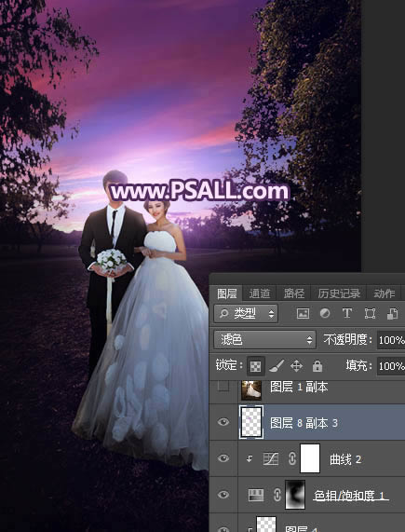Switch to the 历史记录 tab
The width and height of the screenshot is (405, 532).
[x=339, y=293]
